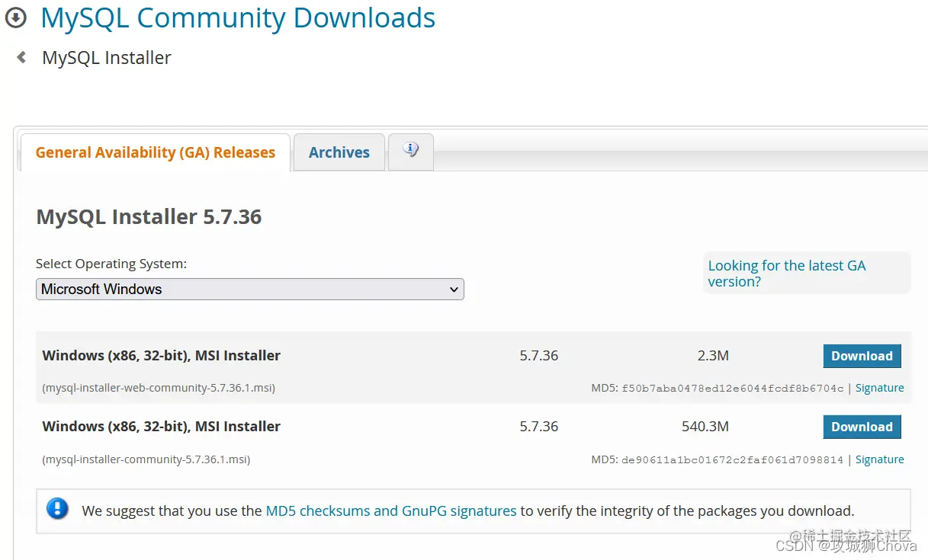
Task: Click the download circle icon beside page title
Action: pyautogui.click(x=15, y=18)
